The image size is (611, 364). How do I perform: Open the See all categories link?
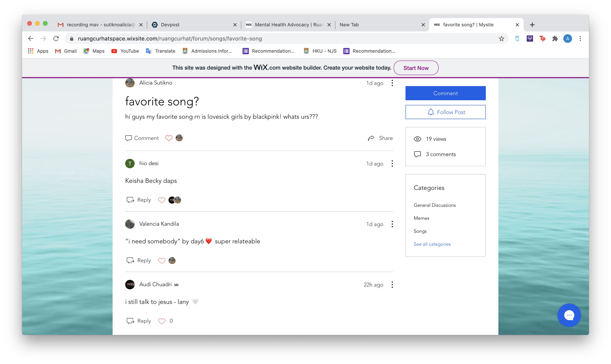coord(432,244)
